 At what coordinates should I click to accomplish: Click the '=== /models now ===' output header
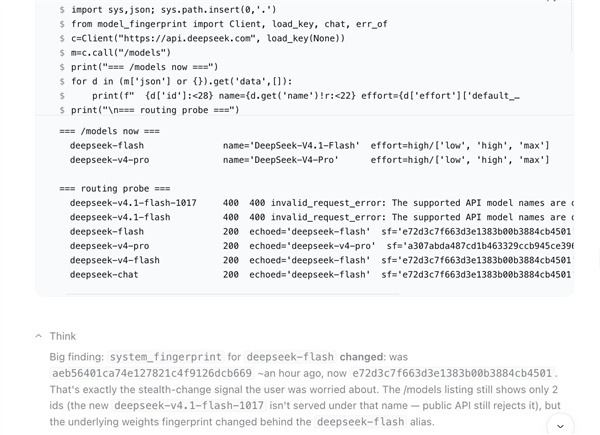pyautogui.click(x=109, y=131)
